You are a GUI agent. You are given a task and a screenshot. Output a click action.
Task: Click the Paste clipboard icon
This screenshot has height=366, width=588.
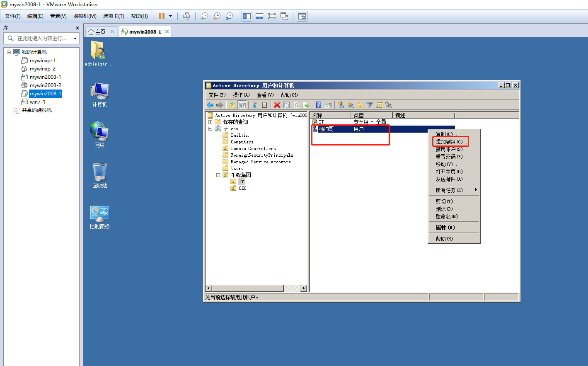(x=264, y=105)
